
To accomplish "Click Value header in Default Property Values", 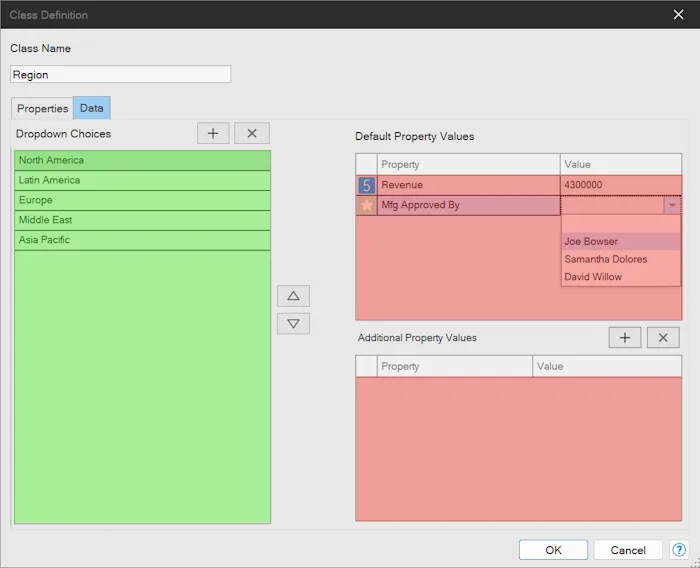I will click(621, 164).
